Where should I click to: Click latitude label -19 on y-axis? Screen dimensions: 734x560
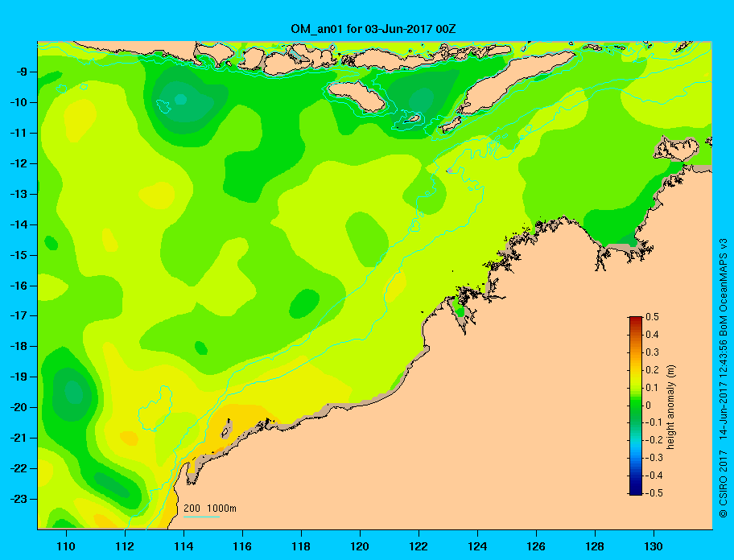(19, 377)
